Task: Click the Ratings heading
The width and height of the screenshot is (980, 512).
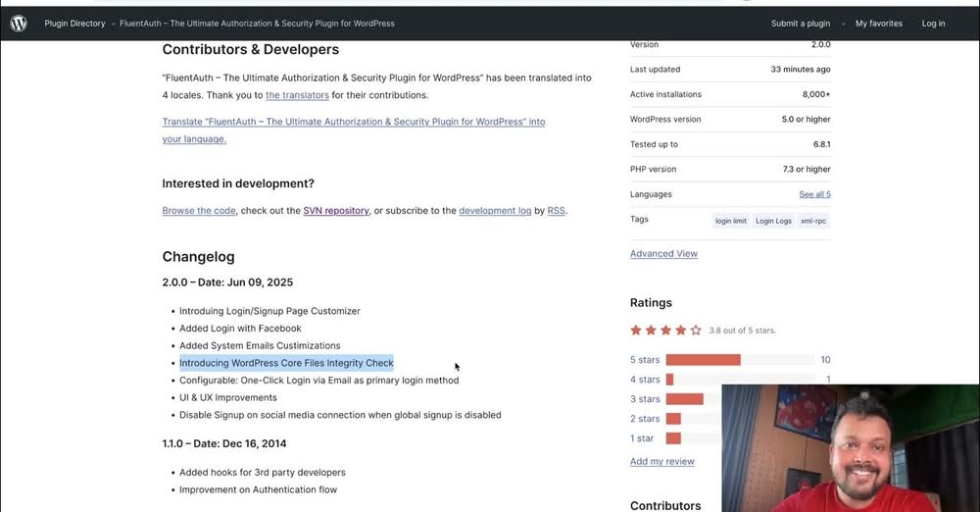Action: tap(651, 303)
